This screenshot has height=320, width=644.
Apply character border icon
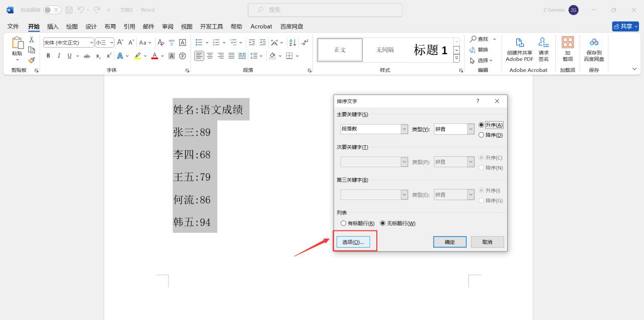point(183,43)
